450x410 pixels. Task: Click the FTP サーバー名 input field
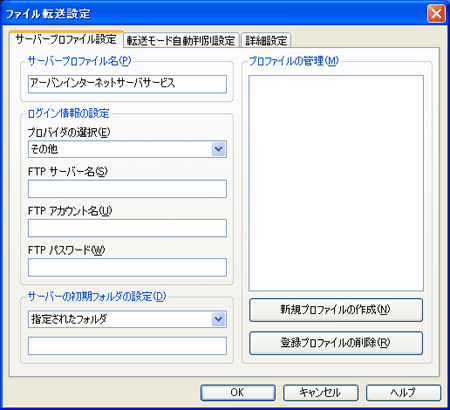coord(127,189)
